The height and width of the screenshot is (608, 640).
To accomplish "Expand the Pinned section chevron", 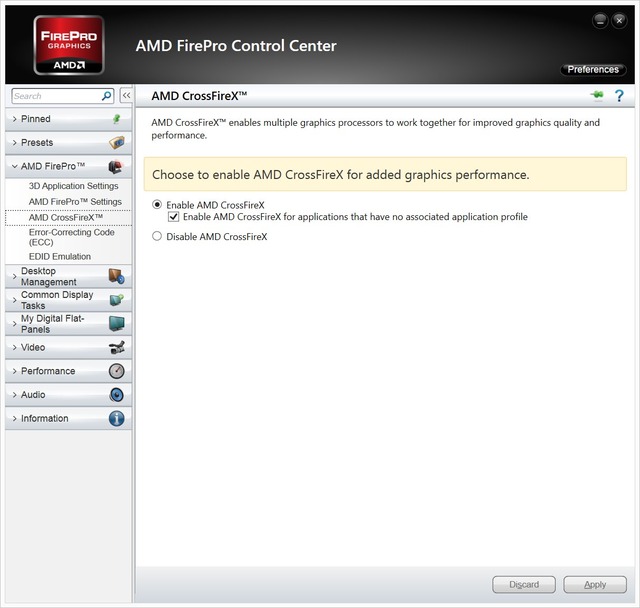I will [x=14, y=119].
